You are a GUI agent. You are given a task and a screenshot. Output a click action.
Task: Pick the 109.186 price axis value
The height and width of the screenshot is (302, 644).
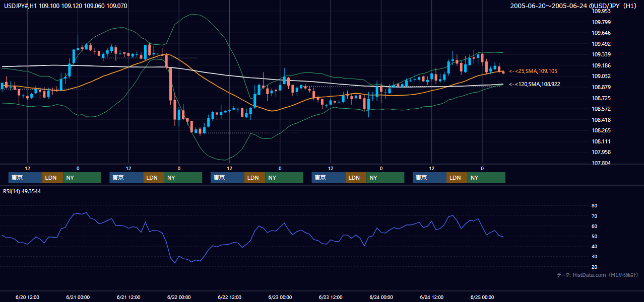[x=601, y=65]
